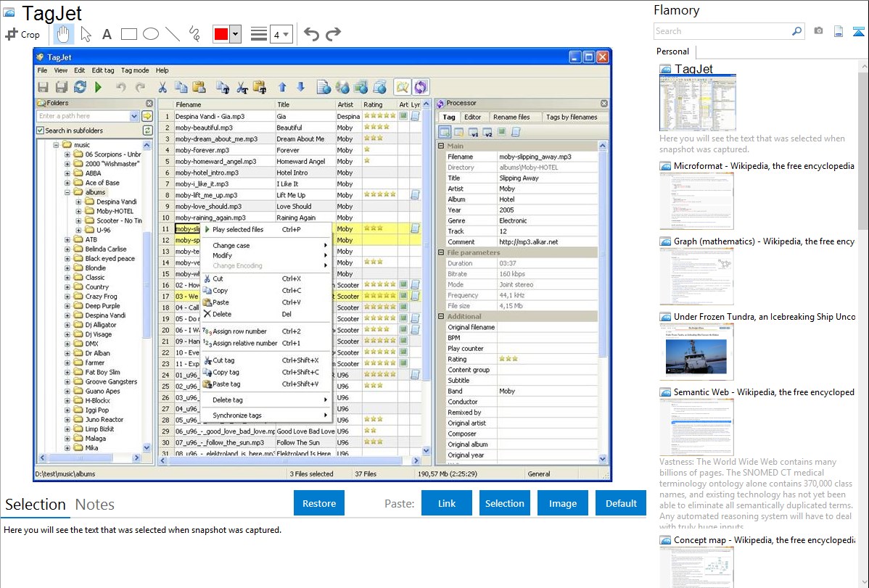Click the v1 tag icon under Tag tab
The height and width of the screenshot is (588, 869).
pos(473,132)
